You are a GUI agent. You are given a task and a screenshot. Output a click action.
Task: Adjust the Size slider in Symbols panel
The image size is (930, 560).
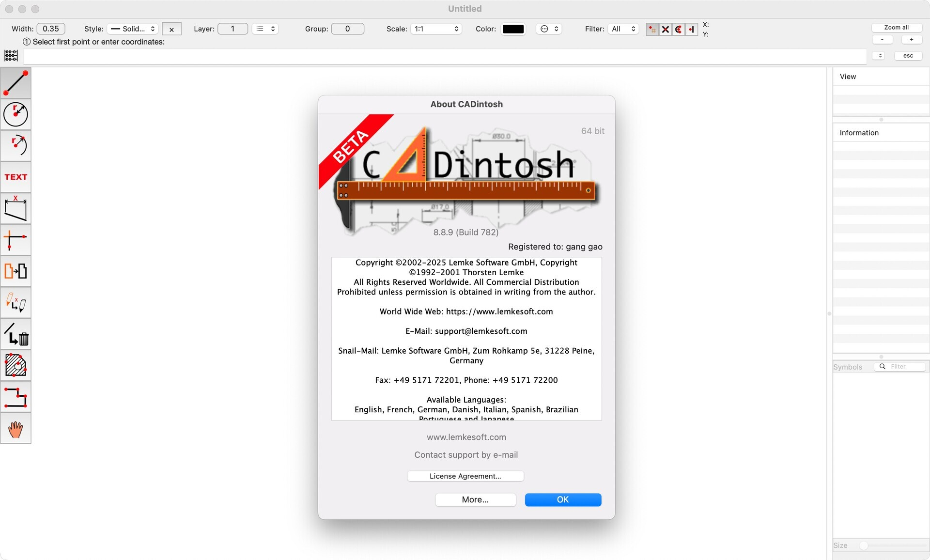tap(864, 545)
